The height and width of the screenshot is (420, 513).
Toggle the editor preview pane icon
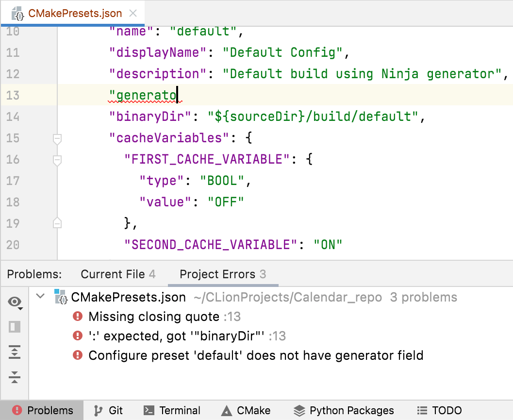tap(15, 326)
